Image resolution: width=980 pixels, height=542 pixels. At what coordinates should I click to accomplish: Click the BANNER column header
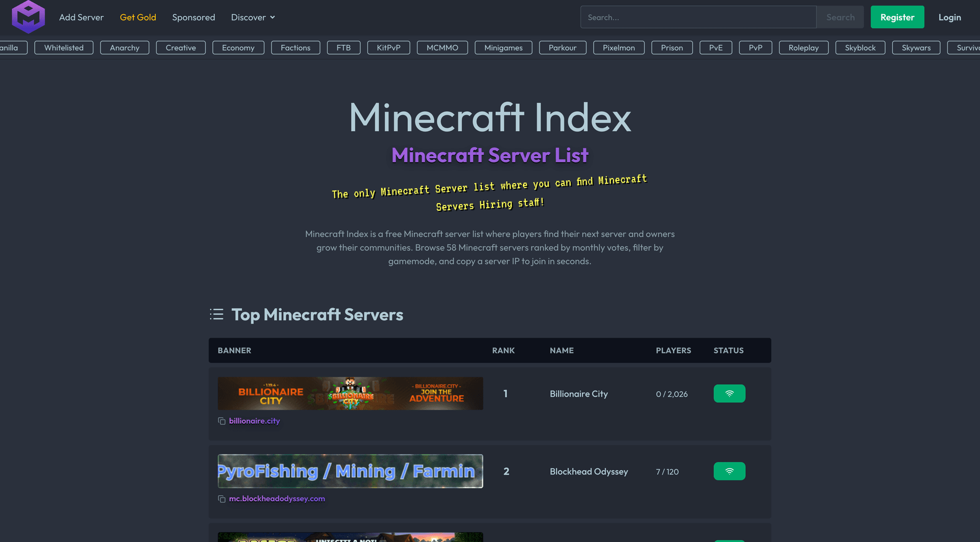point(234,351)
